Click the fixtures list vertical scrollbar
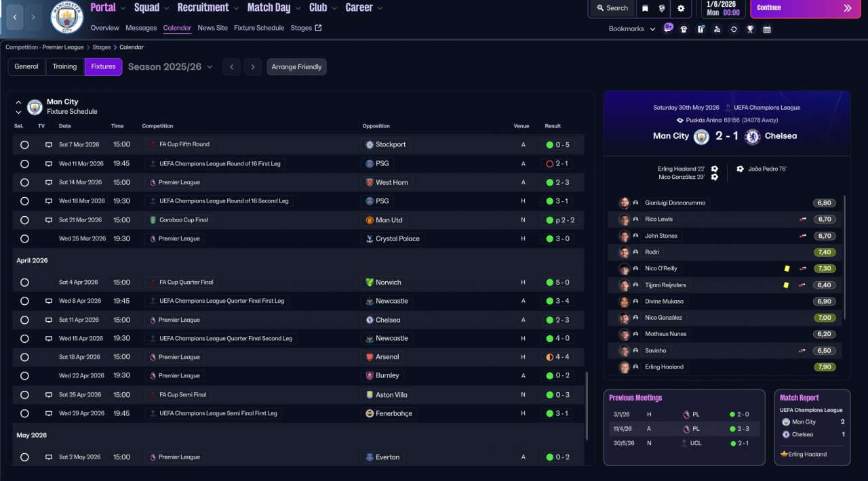The width and height of the screenshot is (868, 481). (x=587, y=405)
